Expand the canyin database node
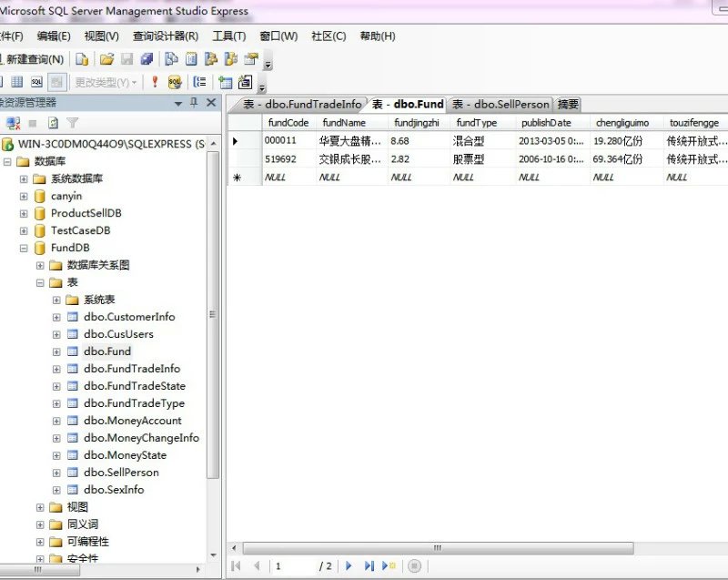Screen dimensions: 728x580 click(x=24, y=197)
